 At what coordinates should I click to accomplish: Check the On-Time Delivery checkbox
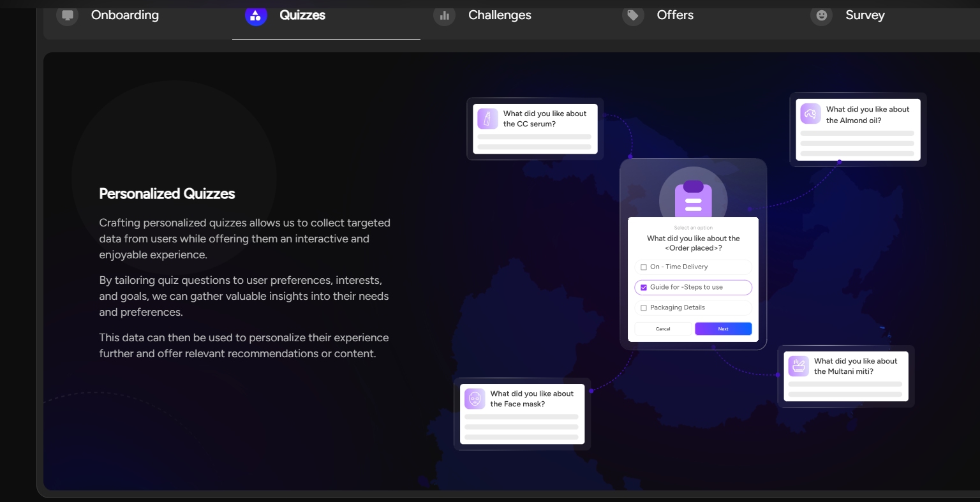644,267
